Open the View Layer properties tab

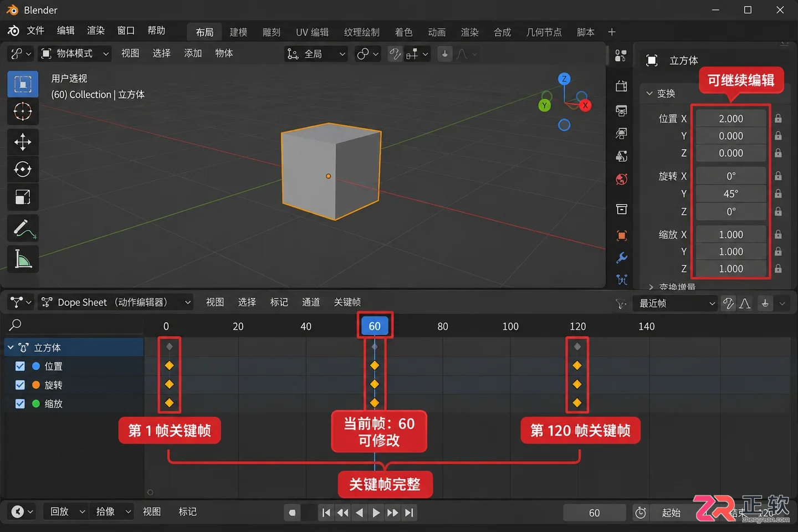coord(621,134)
